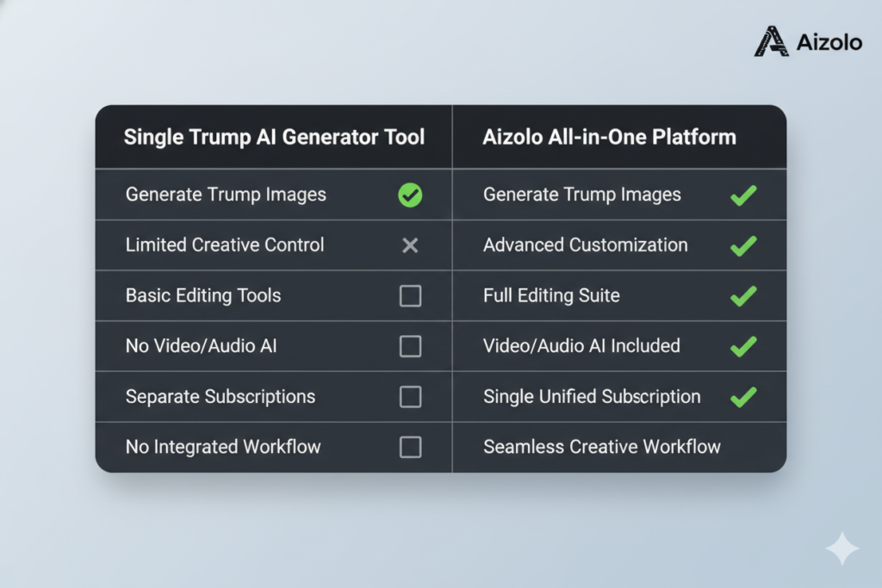This screenshot has height=588, width=882.
Task: Select the checkmark next to Full Editing Suite
Action: tap(742, 295)
